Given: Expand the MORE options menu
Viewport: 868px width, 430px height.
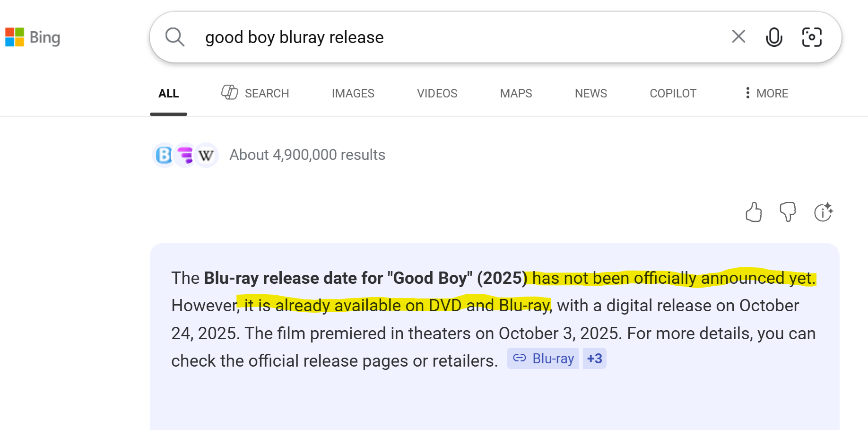Looking at the screenshot, I should (766, 93).
